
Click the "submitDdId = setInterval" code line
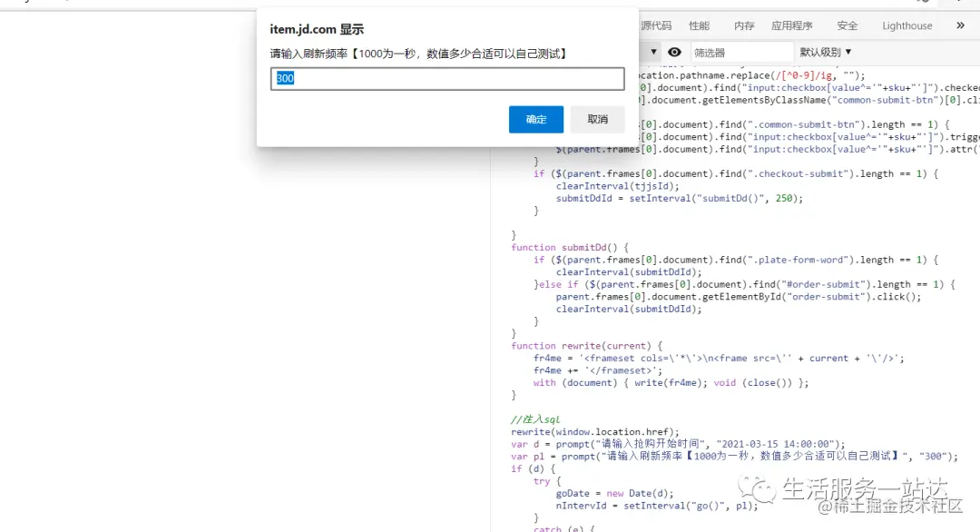pyautogui.click(x=680, y=198)
